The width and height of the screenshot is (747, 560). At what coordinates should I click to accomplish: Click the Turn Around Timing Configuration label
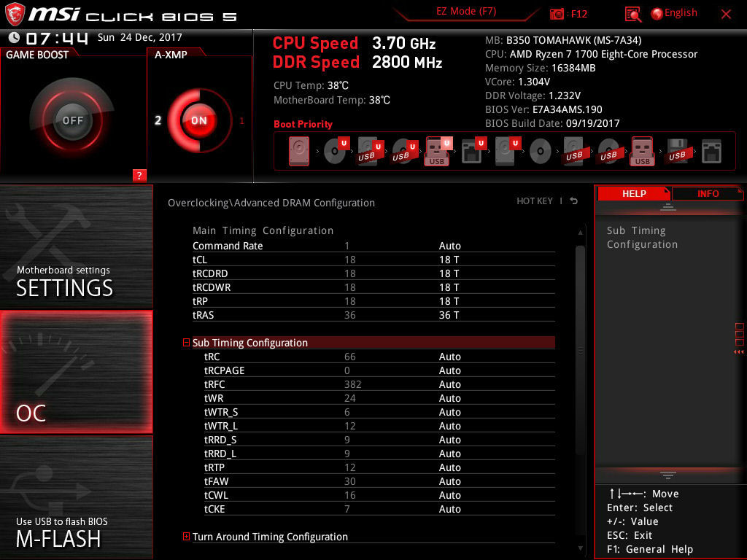270,537
